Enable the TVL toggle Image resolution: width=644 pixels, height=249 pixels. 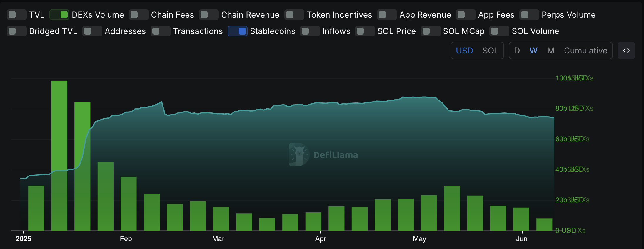(x=17, y=15)
